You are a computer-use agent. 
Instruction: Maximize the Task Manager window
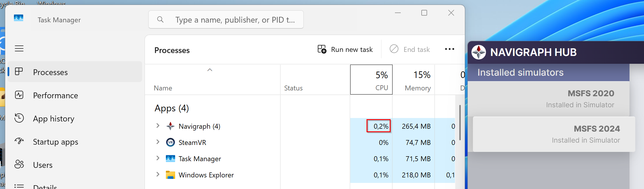424,13
